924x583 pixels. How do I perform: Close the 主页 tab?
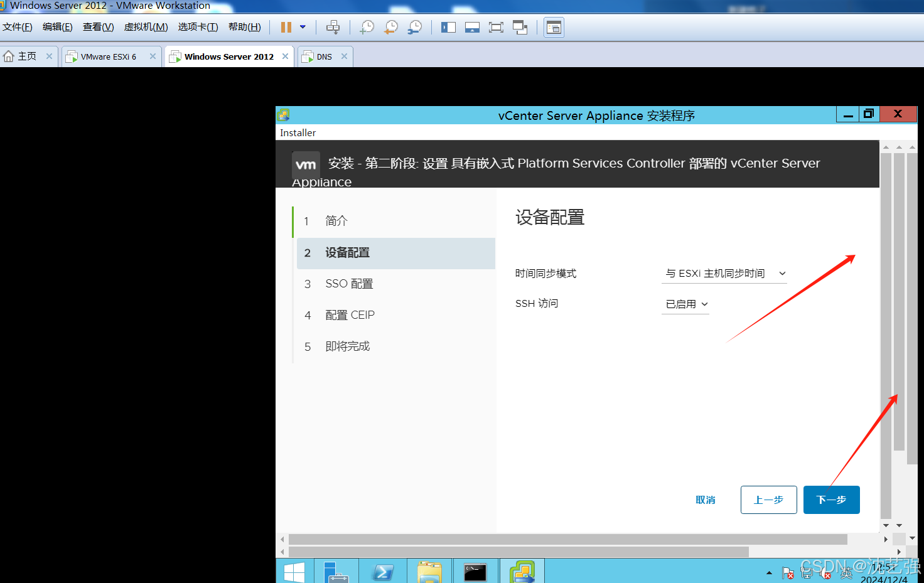[x=49, y=56]
